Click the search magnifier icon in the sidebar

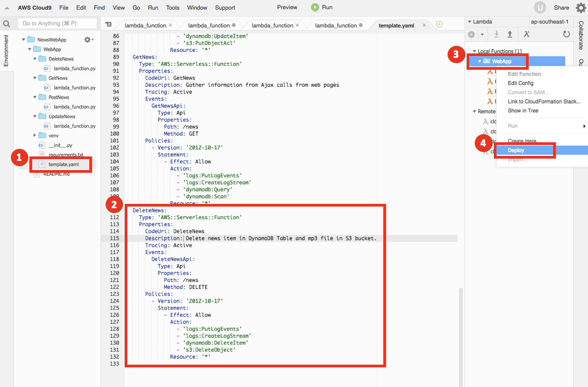[7, 24]
